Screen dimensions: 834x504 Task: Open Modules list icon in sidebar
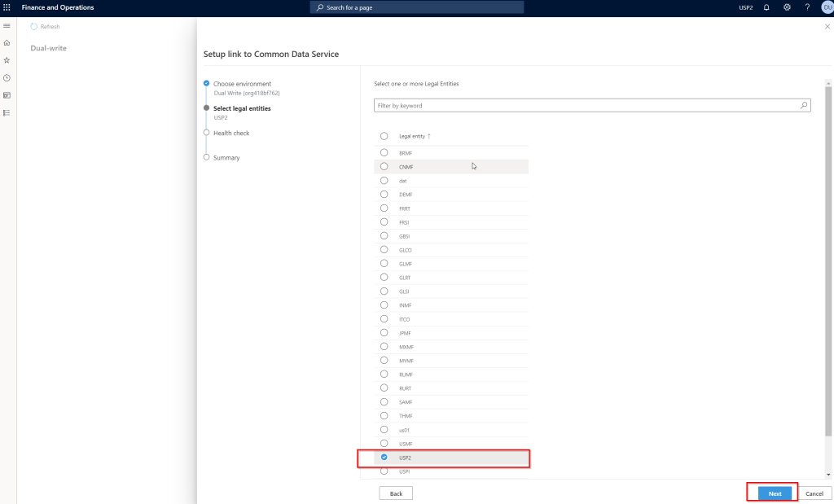pos(7,112)
